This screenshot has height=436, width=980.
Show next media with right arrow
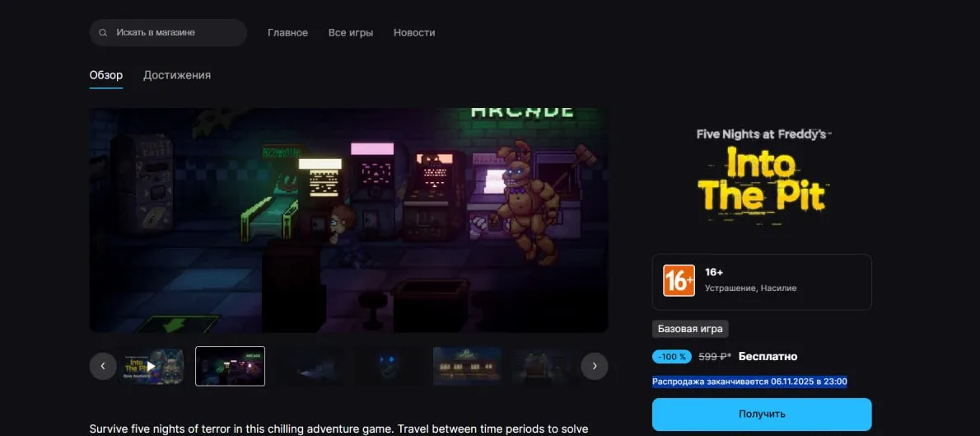pyautogui.click(x=595, y=366)
